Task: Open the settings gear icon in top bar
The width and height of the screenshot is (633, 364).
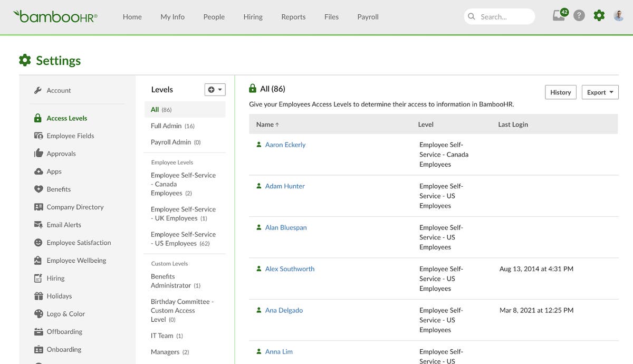Action: (599, 15)
